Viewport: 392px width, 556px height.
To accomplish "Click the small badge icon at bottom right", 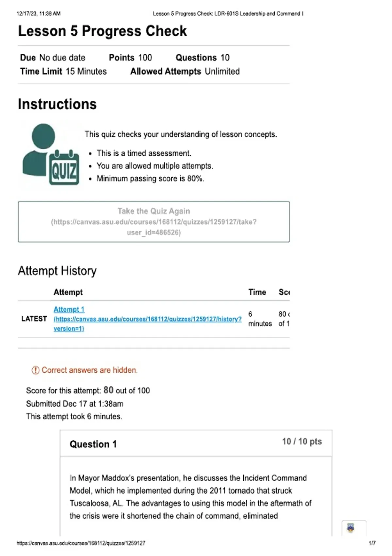I will (x=351, y=528).
